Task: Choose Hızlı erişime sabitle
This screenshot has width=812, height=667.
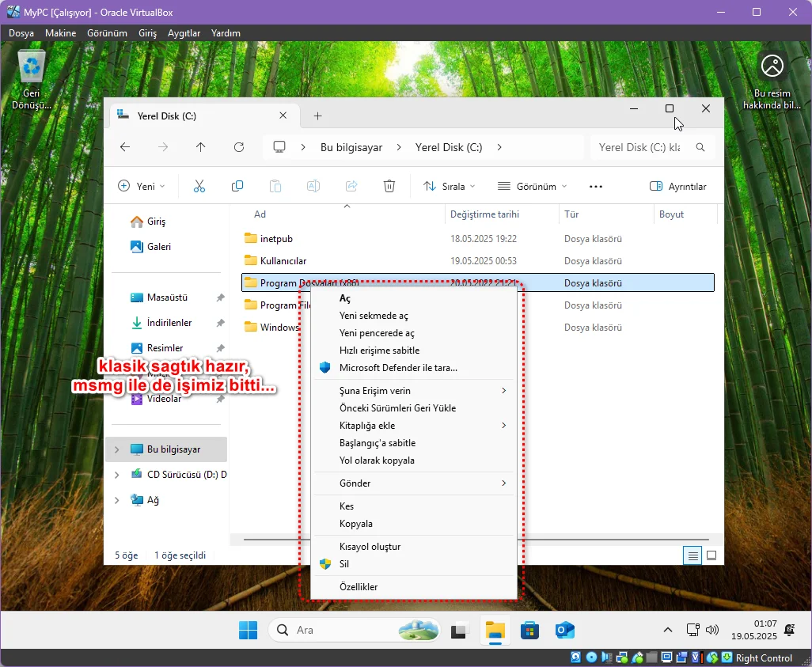Action: click(x=414, y=351)
